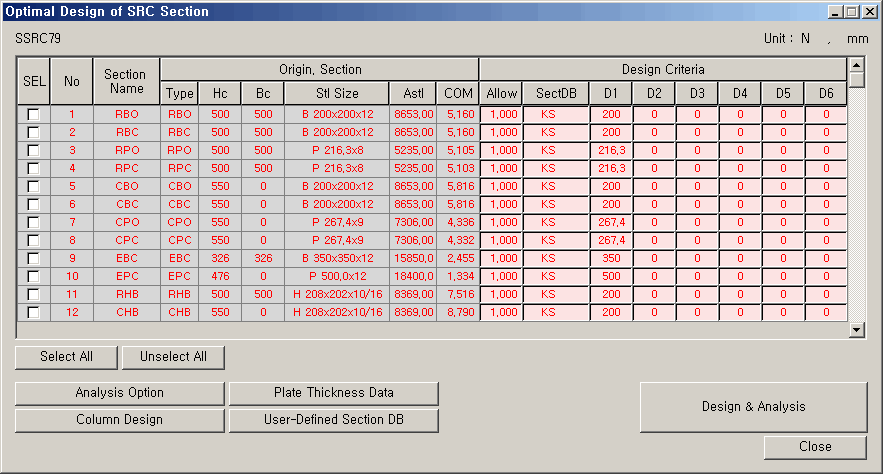Viewport: 883px width, 474px height.
Task: Click the D1 value 267,4 in row 7
Action: 610,222
